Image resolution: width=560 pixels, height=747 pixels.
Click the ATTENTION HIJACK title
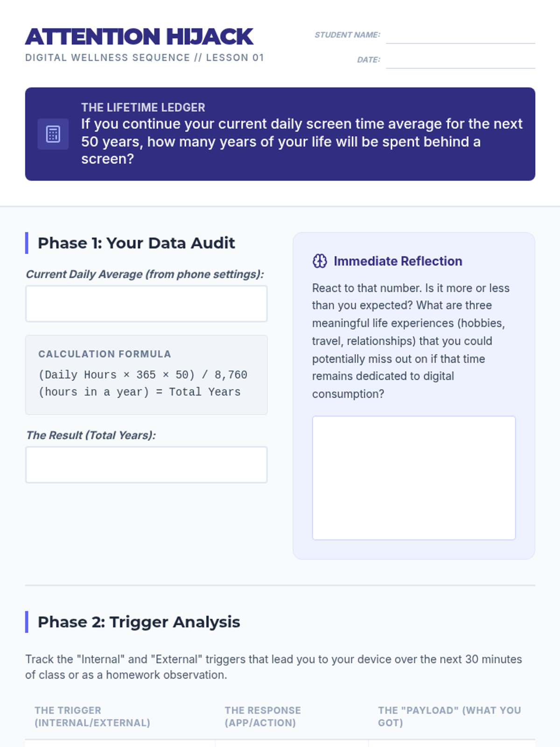click(x=139, y=37)
